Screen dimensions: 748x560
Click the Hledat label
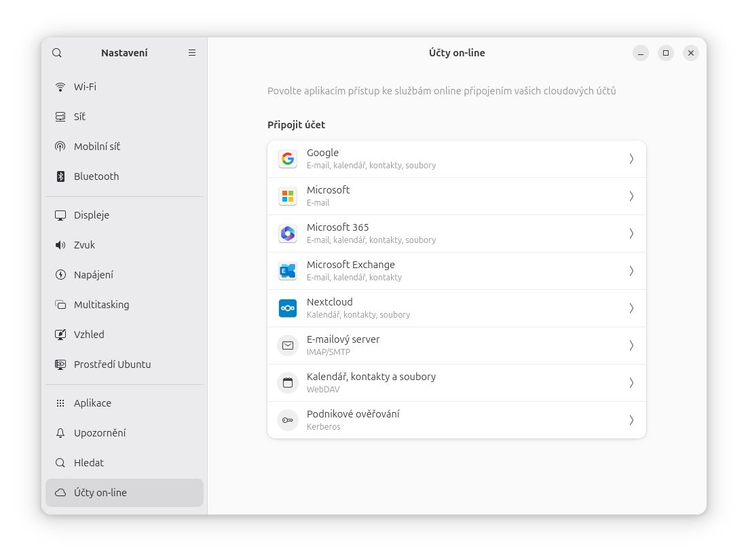click(89, 463)
